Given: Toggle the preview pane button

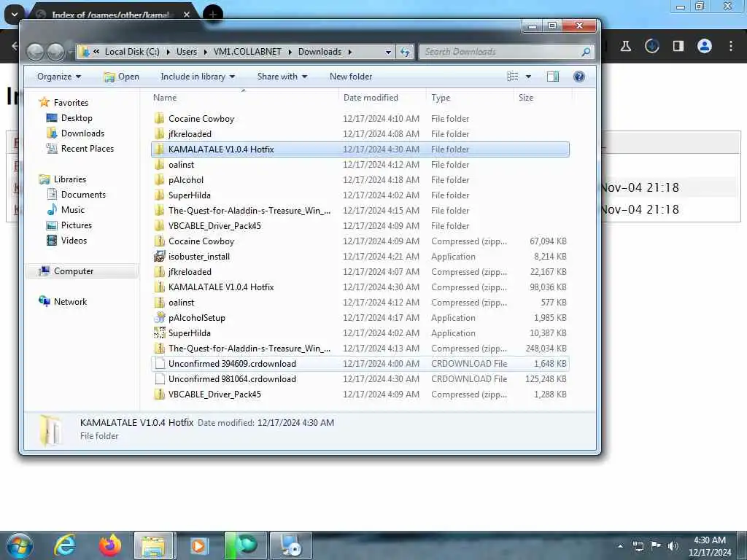Looking at the screenshot, I should 553,77.
